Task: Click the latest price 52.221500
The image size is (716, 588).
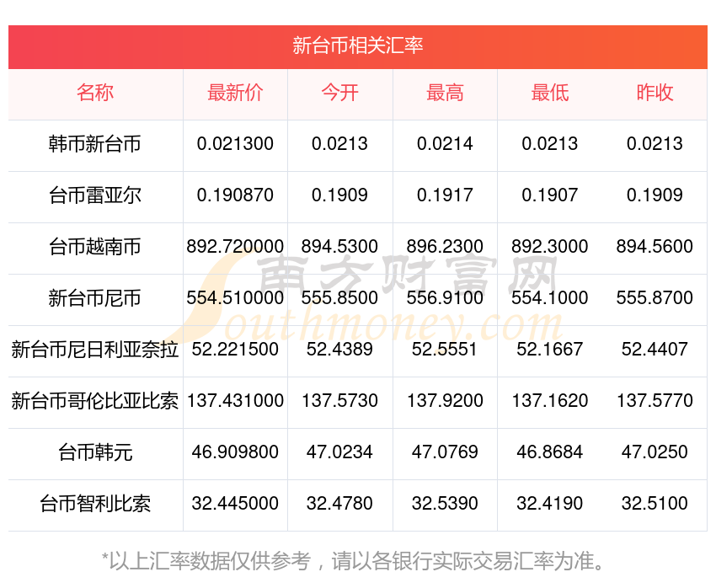Action: pyautogui.click(x=235, y=350)
